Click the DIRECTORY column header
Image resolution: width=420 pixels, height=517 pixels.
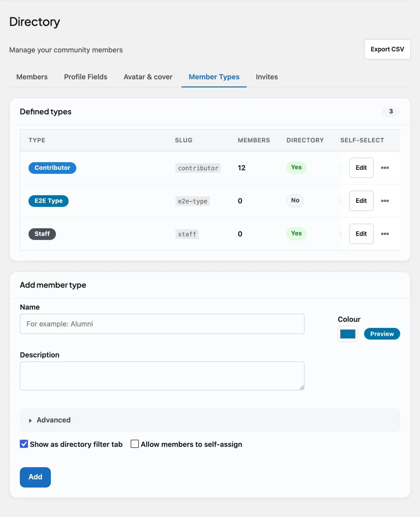(x=305, y=140)
